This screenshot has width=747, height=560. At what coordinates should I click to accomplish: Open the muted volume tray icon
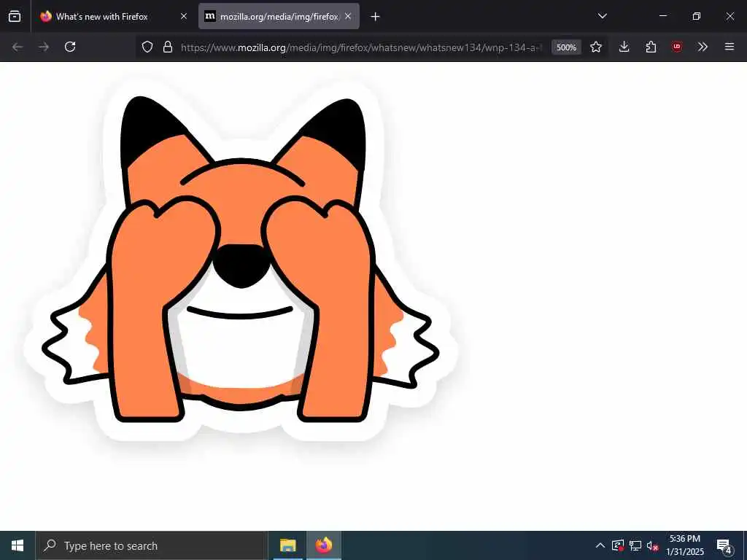[x=652, y=545]
